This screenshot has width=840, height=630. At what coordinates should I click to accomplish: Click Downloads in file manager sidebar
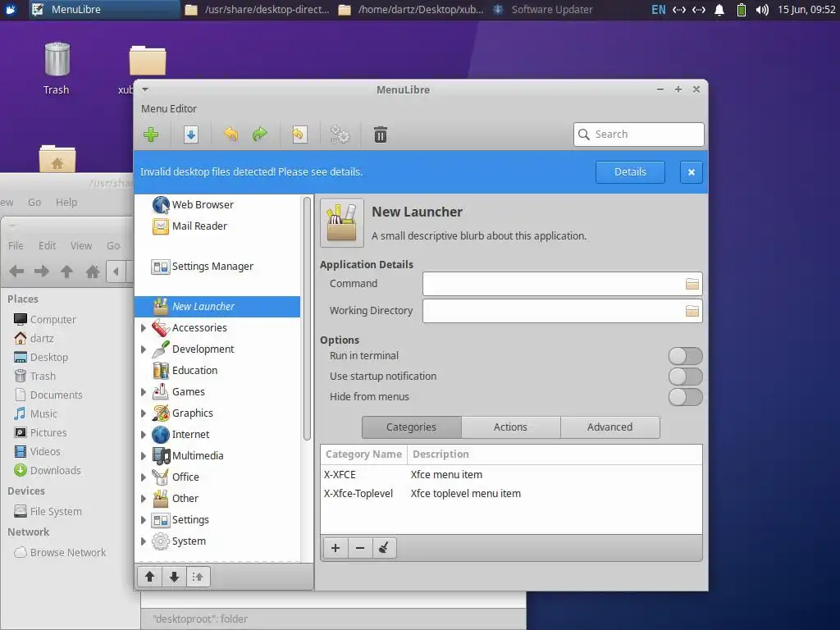coord(48,470)
